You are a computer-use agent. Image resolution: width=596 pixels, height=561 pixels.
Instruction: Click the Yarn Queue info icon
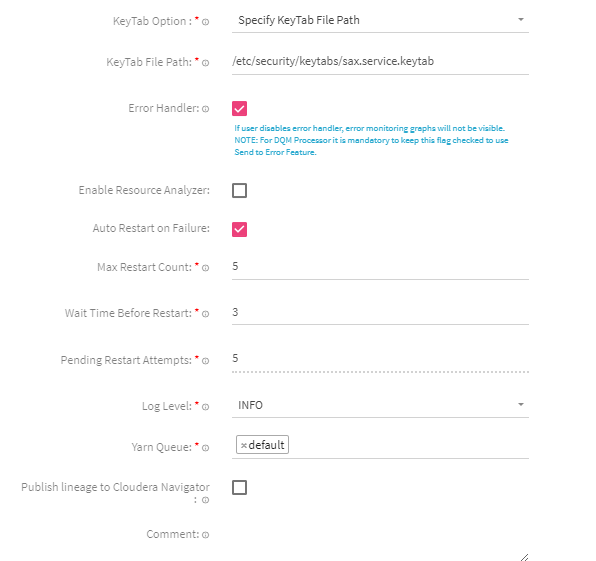pyautogui.click(x=205, y=448)
